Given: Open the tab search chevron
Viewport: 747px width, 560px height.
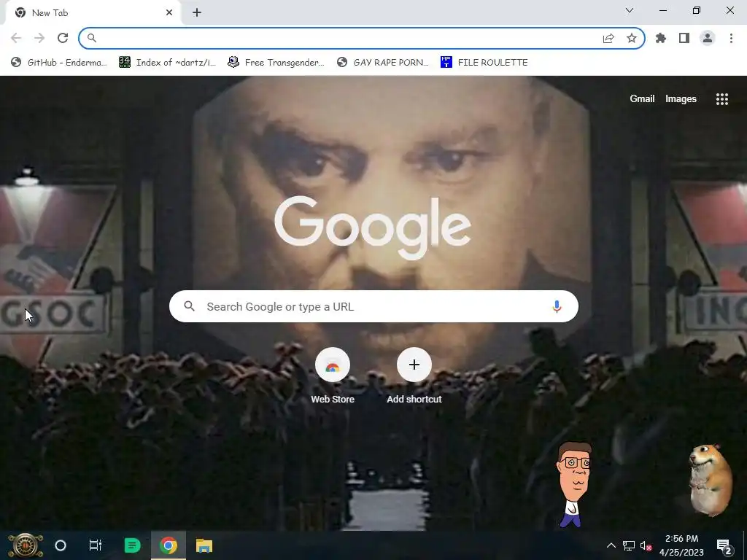Looking at the screenshot, I should click(x=630, y=10).
